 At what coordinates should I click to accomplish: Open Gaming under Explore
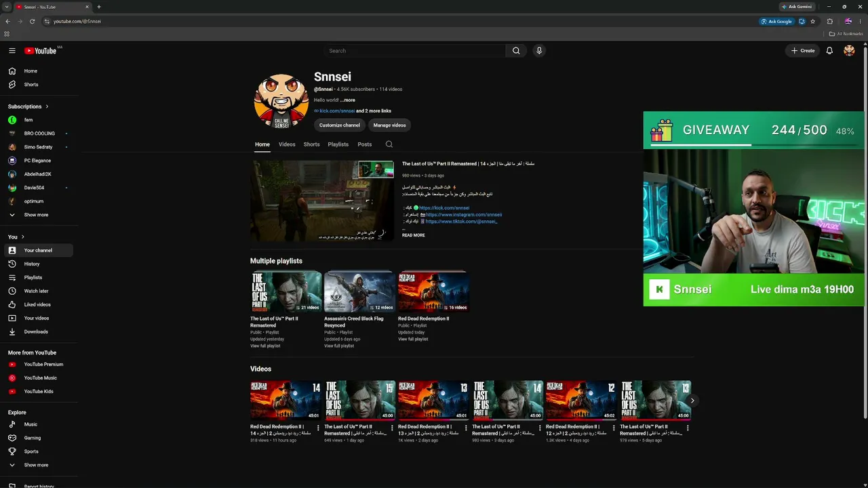(x=39, y=438)
